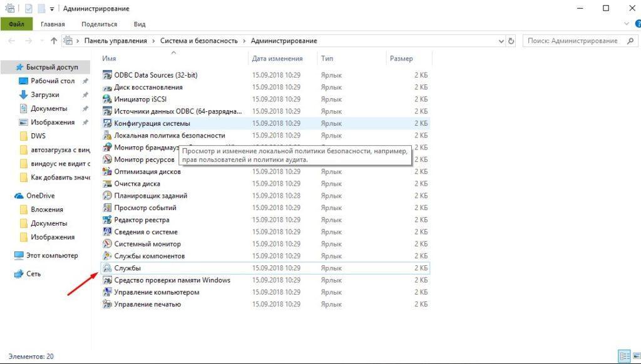Select the Источники данных ODBC 64-bit icon
Screen dimensions: 641x364
107,111
